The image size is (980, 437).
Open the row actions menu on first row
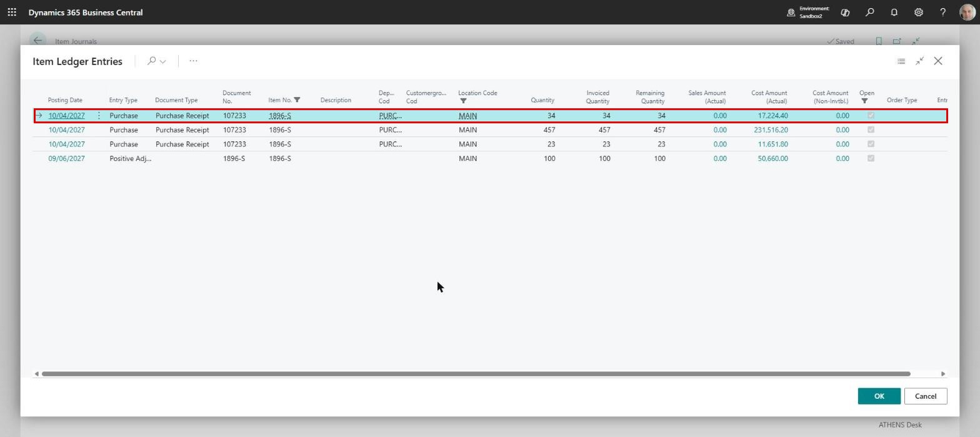(99, 116)
